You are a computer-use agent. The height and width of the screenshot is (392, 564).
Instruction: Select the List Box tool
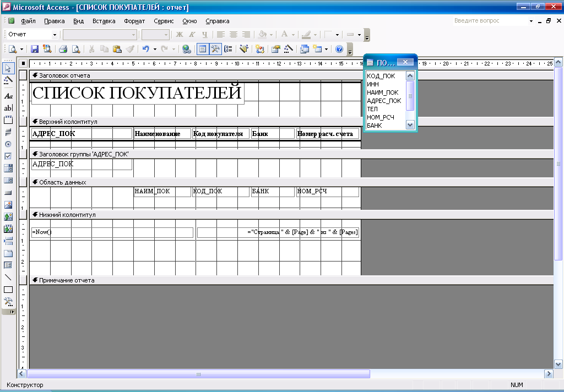[8, 181]
